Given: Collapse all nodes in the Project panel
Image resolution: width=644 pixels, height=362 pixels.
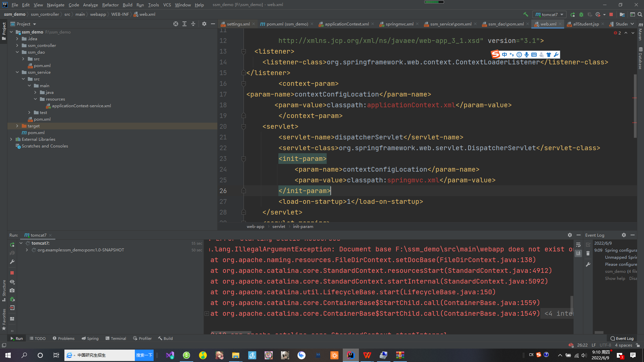Looking at the screenshot, I should 193,24.
